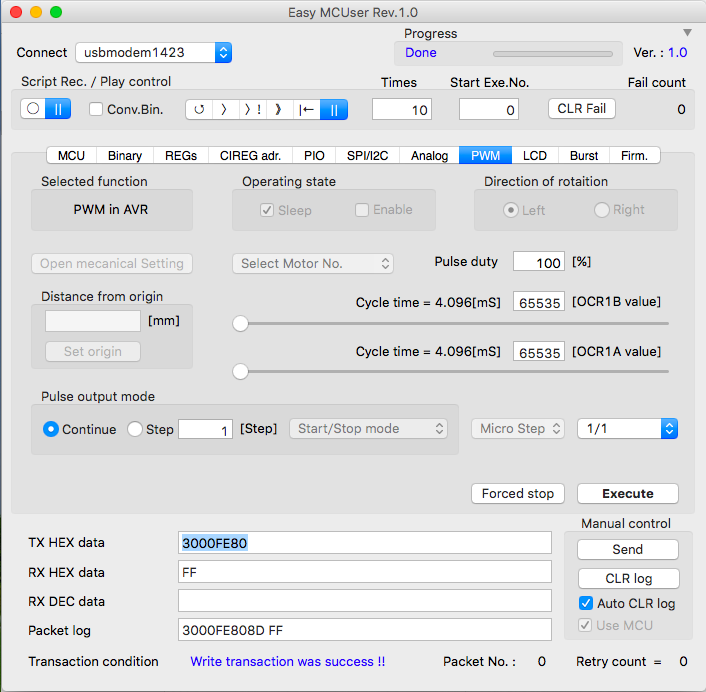
Task: Click the "PWM in AVR" selected function text
Action: [x=111, y=209]
